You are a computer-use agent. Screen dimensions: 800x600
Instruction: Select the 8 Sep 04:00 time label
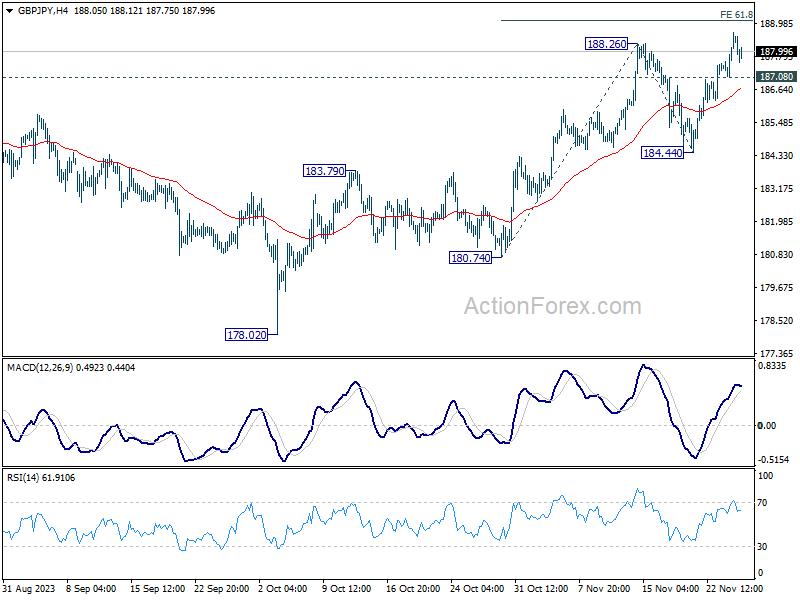(91, 588)
